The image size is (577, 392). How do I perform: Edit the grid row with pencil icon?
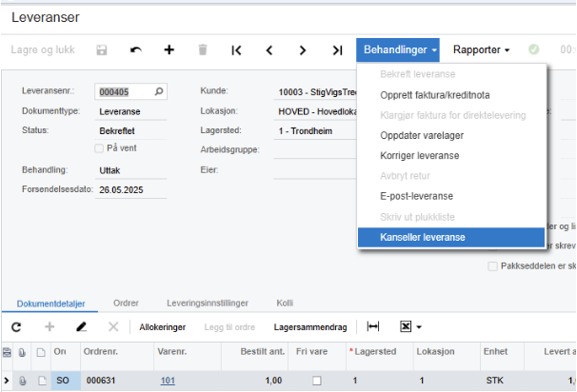tap(82, 326)
